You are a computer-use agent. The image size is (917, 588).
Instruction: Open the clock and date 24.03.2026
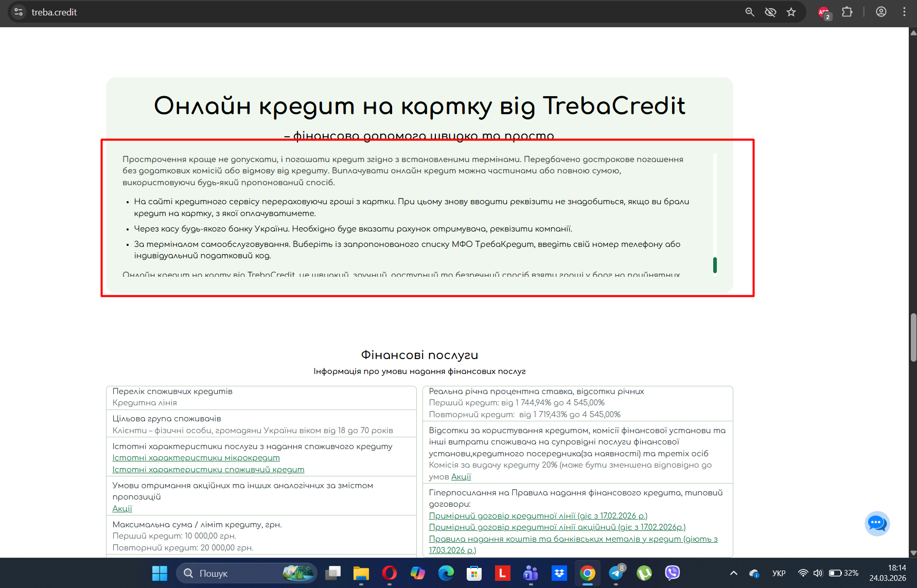tap(888, 573)
